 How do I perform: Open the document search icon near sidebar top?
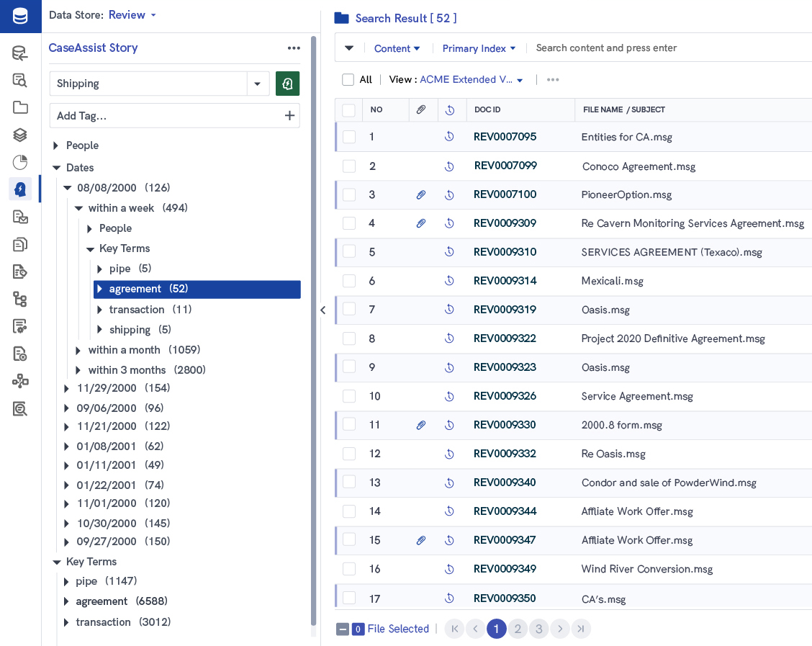pos(20,80)
